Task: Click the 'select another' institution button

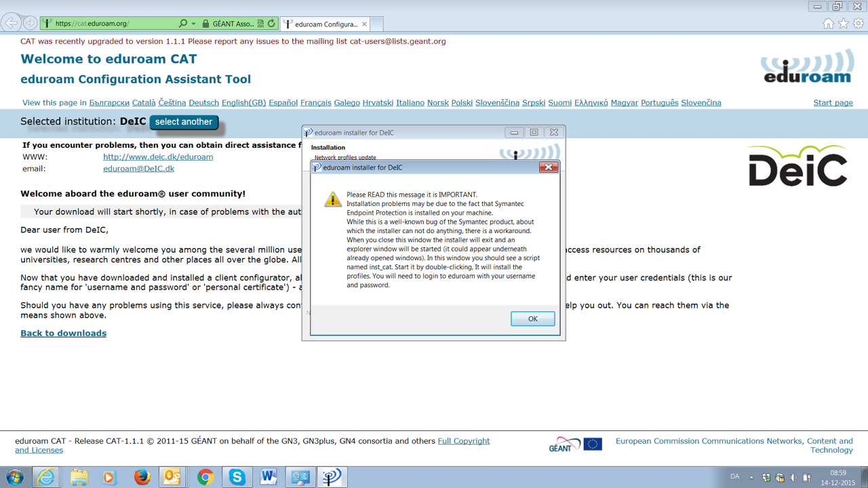Action: tap(184, 122)
